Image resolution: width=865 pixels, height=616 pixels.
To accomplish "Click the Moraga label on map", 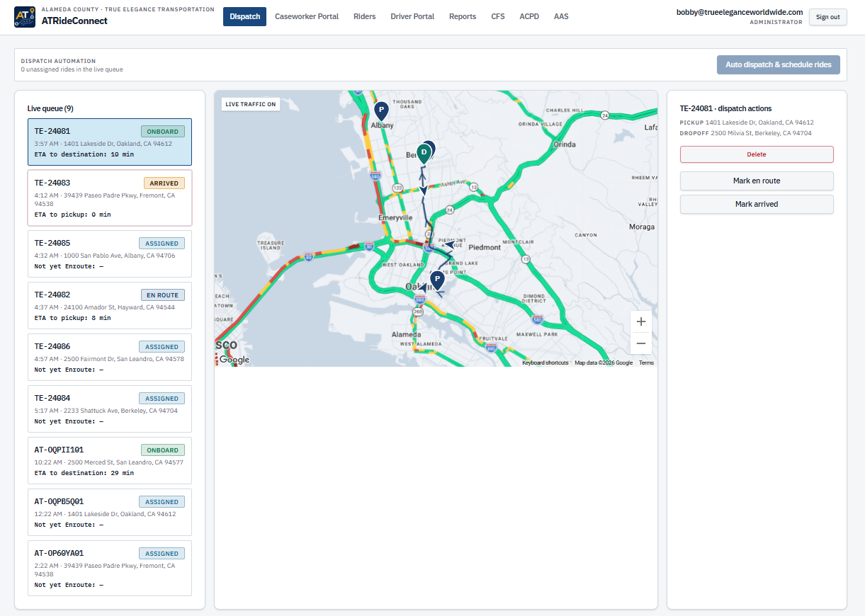I will [642, 227].
